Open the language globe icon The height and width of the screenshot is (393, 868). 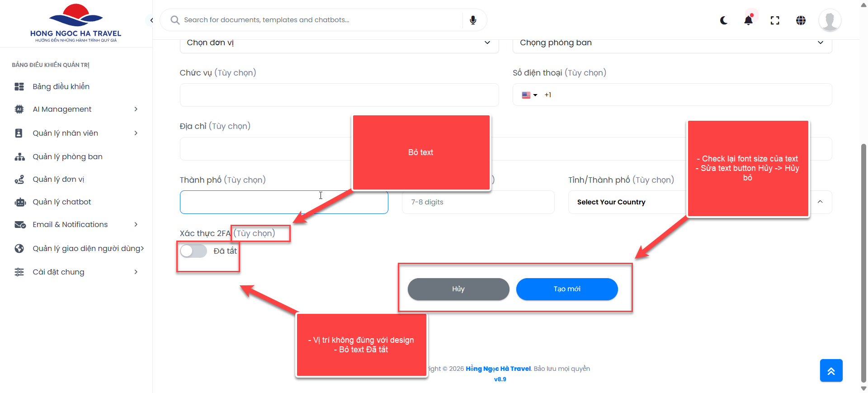[801, 20]
